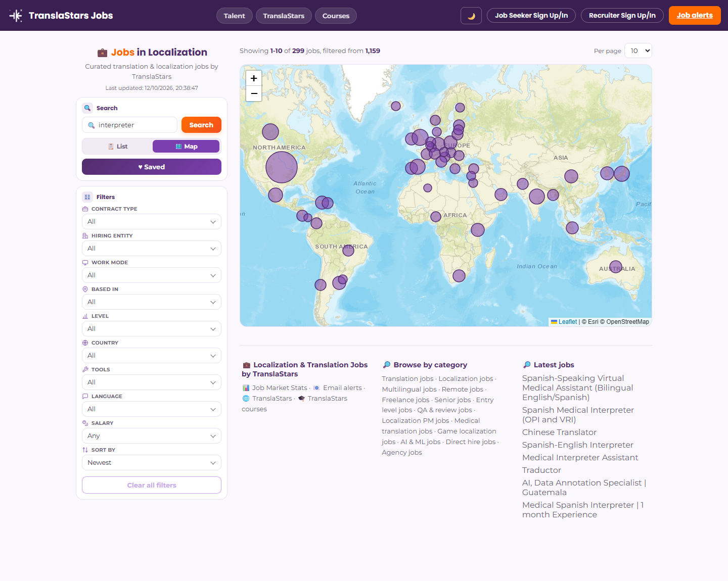Focus the interpreter search field
Viewport: 728px width, 581px height.
pos(130,125)
